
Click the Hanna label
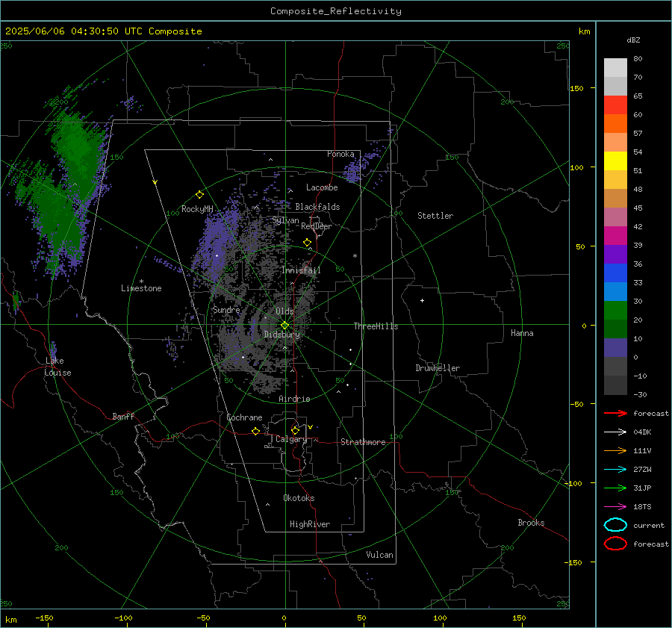[x=522, y=333]
